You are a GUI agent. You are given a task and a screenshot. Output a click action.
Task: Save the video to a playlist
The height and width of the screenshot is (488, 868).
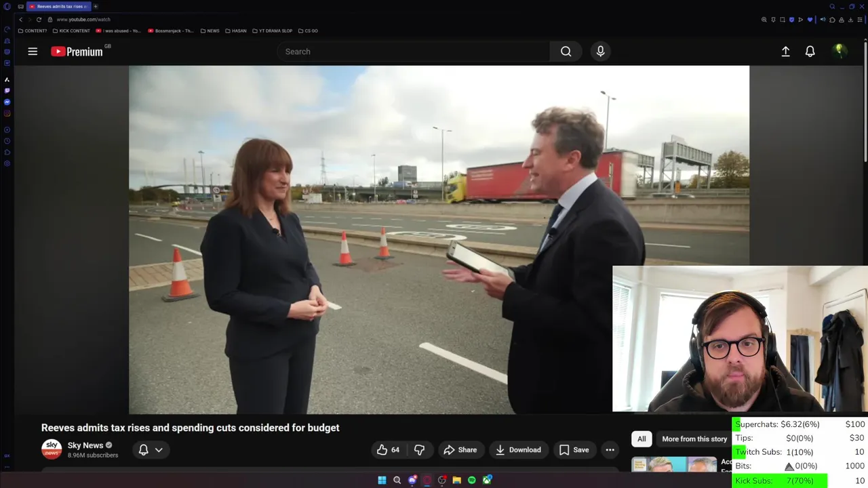click(x=574, y=450)
